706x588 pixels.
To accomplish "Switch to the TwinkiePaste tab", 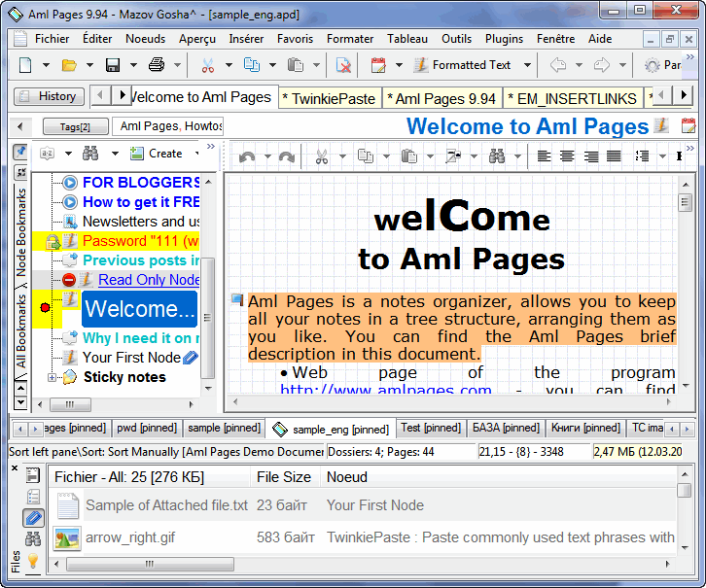I will coord(330,98).
